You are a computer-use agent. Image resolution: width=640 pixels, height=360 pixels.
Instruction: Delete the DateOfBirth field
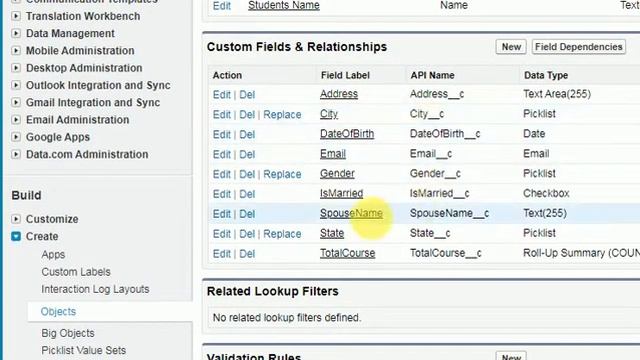click(247, 135)
